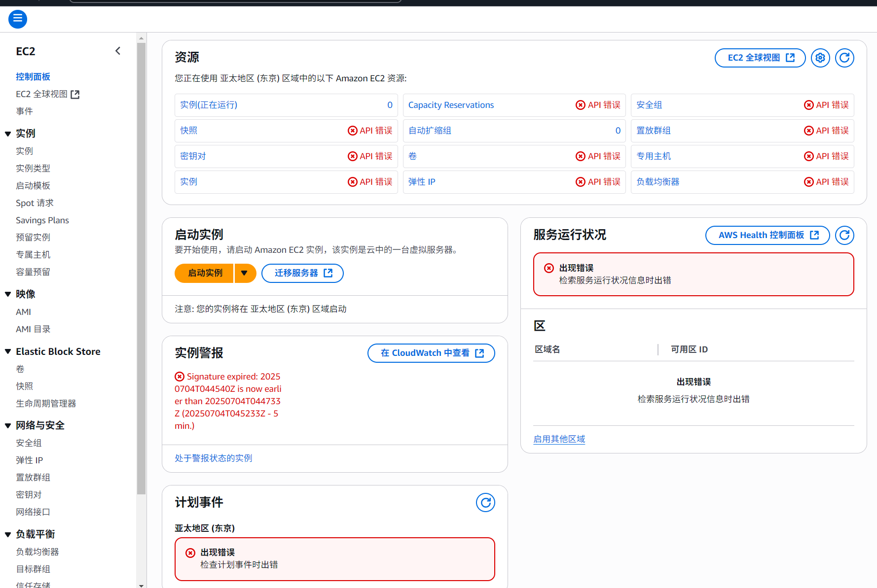
Task: Open 生命周期管理器 in sidebar
Action: [x=46, y=403]
